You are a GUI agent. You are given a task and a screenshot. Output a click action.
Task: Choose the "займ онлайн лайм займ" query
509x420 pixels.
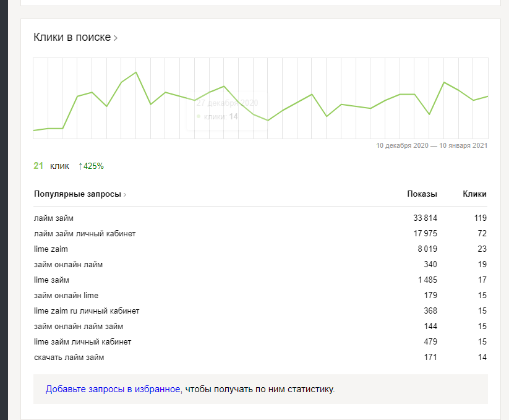(x=79, y=327)
